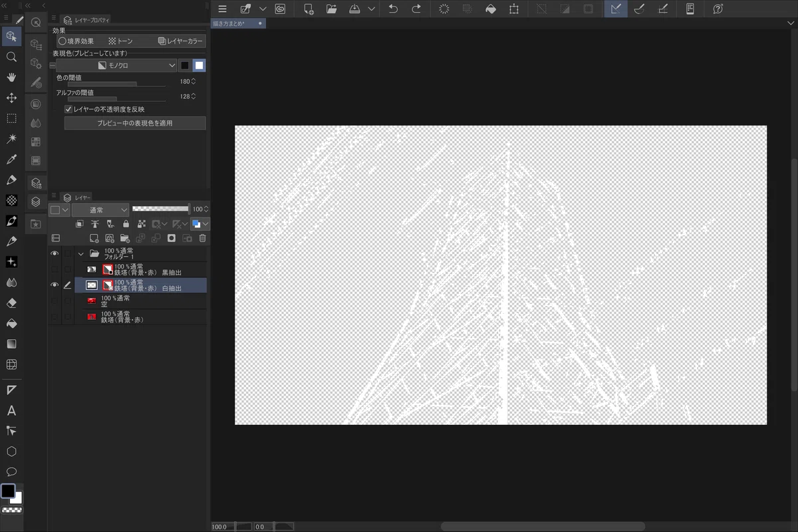Select the Eyedropper tool

(x=11, y=160)
